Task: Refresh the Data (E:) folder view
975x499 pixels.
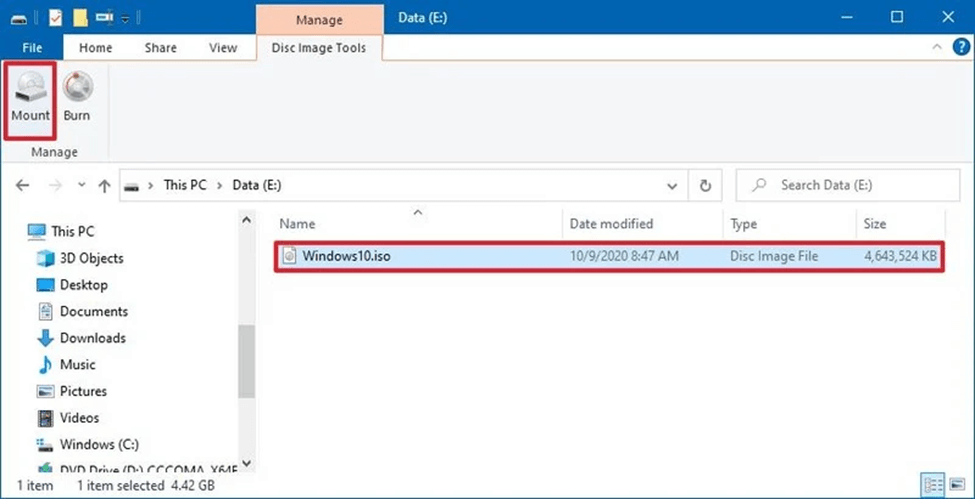Action: click(705, 186)
